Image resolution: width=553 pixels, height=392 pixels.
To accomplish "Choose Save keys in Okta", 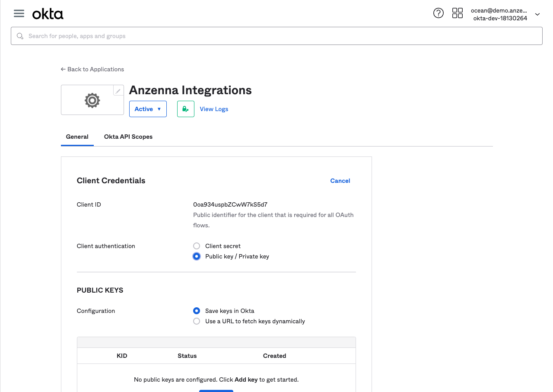I will 197,311.
